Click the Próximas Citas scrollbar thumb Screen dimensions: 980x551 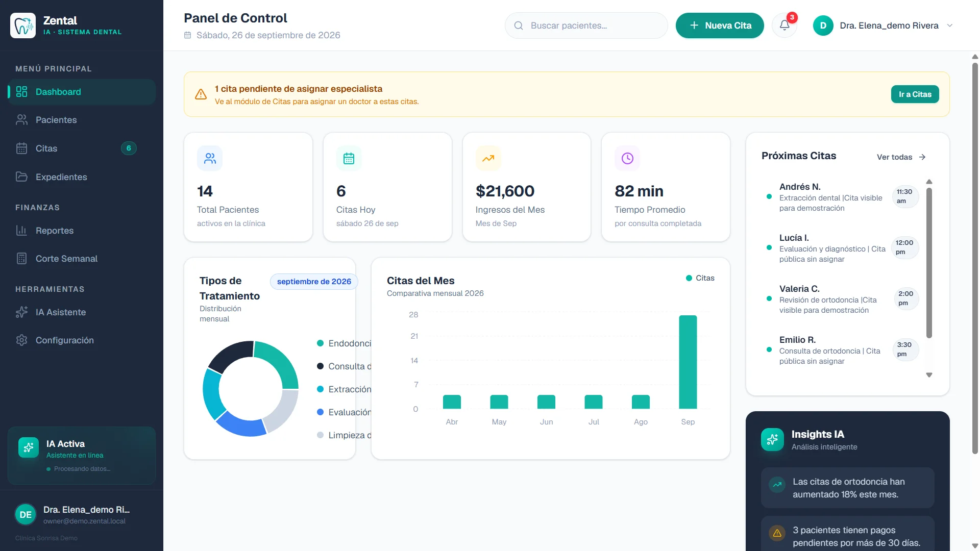coord(929,263)
